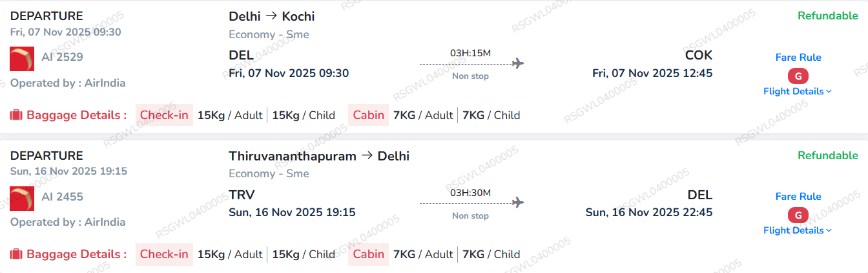Select the Check-in baggage tag for TRV flight
This screenshot has height=273, width=868.
point(164,254)
